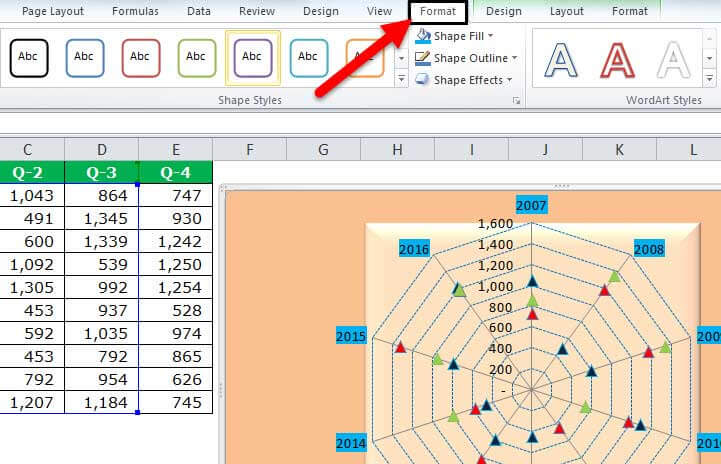The image size is (721, 464).
Task: Click the 2016 axis label on chart
Action: pyautogui.click(x=414, y=249)
